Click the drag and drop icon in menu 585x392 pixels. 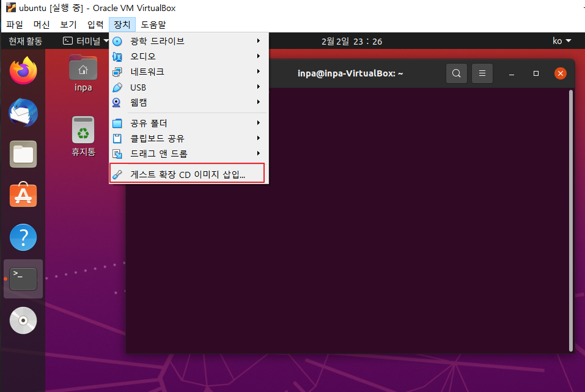(x=117, y=154)
